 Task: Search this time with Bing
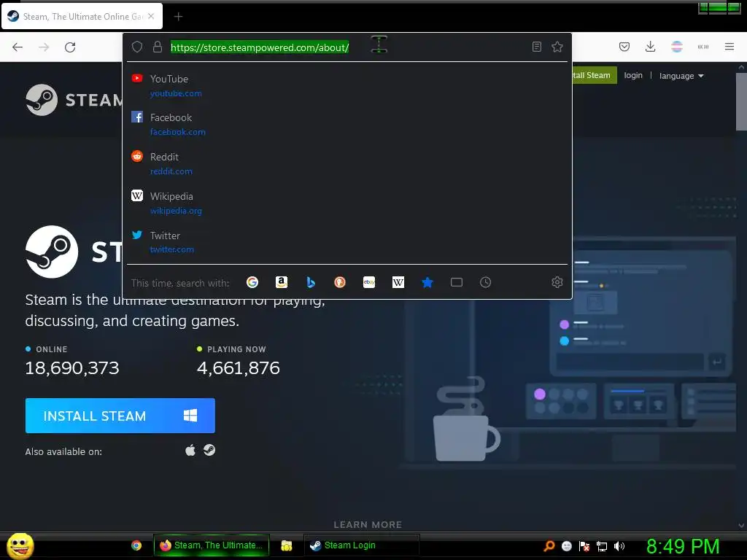pos(311,282)
